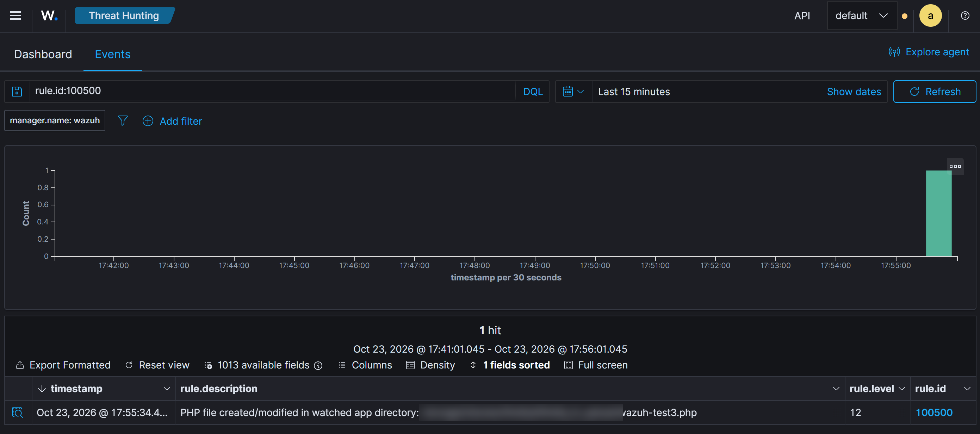Expand rule.level column options chevron
Viewport: 980px width, 434px height.
pos(901,389)
